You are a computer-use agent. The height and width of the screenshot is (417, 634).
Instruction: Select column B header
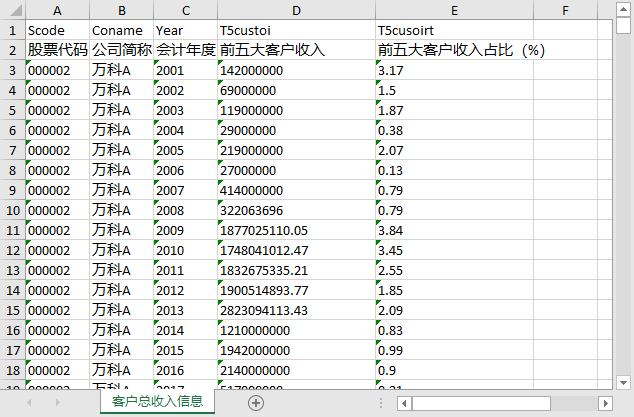(x=122, y=10)
